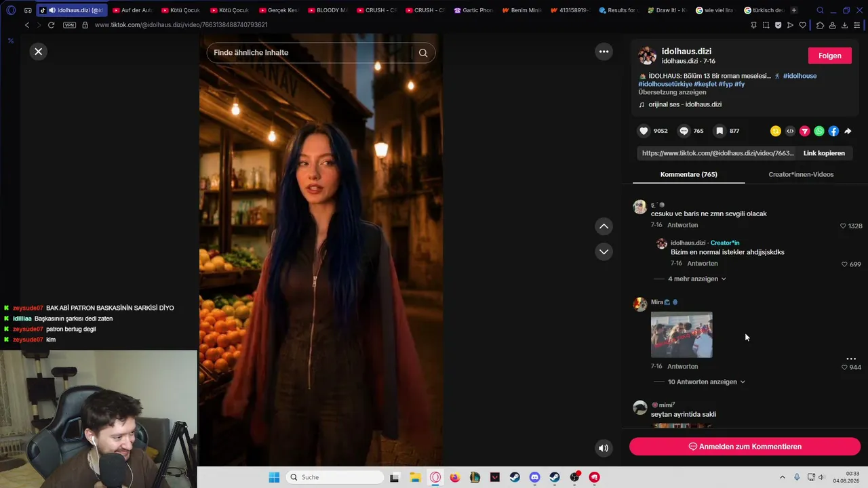This screenshot has width=868, height=488.
Task: Open comments via the speech bubble icon
Action: click(684, 131)
